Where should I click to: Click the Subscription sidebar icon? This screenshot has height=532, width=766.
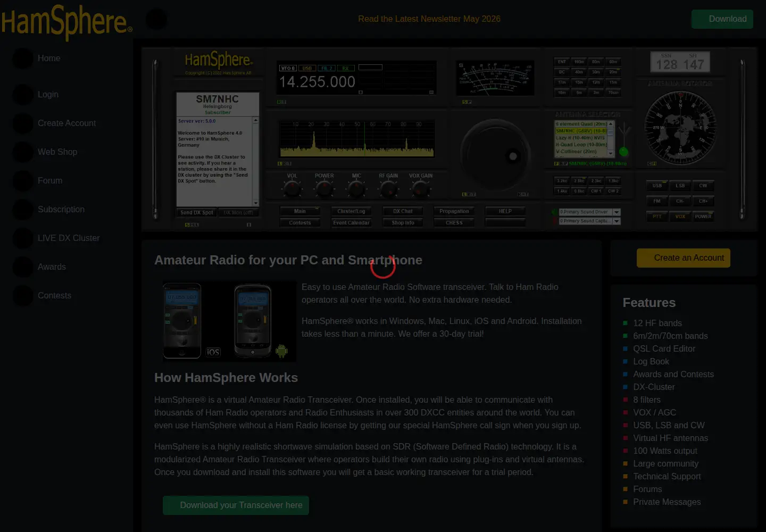pyautogui.click(x=23, y=210)
